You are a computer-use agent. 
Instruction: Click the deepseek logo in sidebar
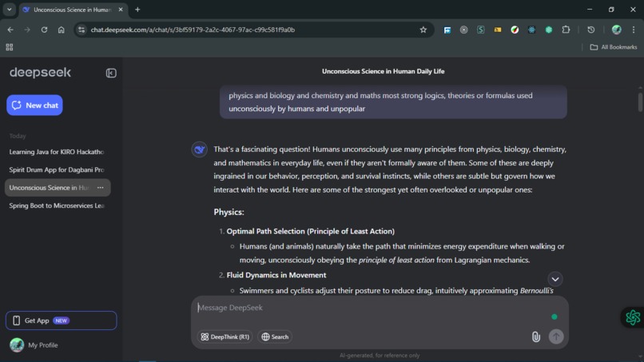click(x=40, y=72)
